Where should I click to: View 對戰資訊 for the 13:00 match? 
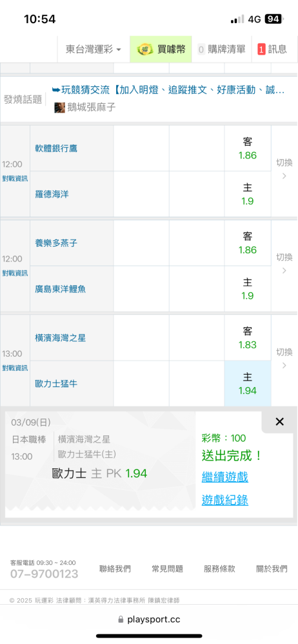click(x=15, y=368)
